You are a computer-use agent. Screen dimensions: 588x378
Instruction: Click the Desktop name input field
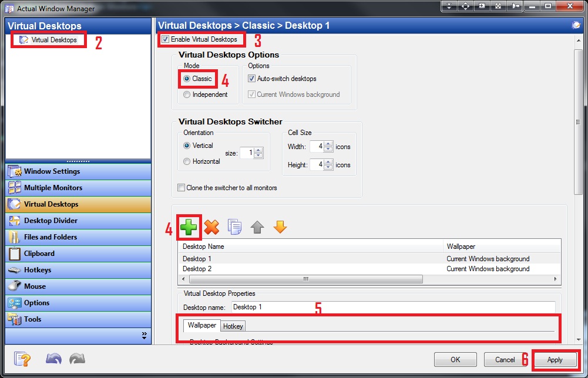[x=393, y=307]
